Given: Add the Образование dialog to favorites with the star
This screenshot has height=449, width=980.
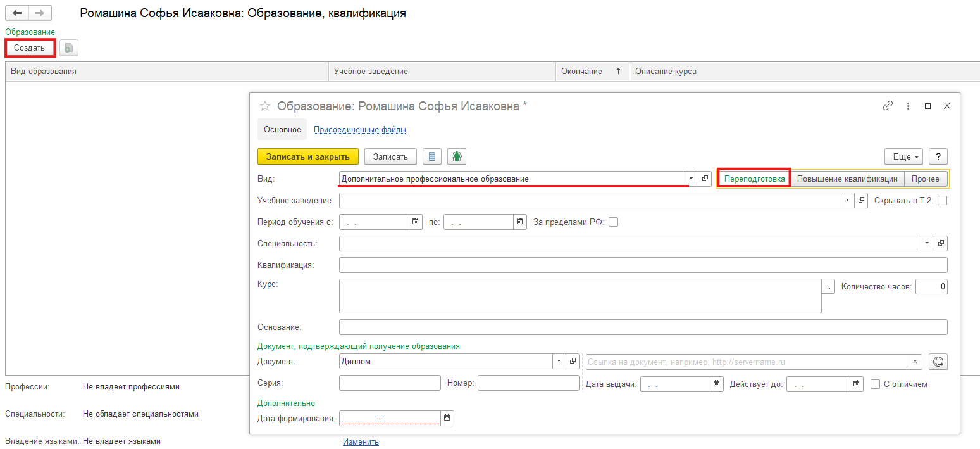Looking at the screenshot, I should pyautogui.click(x=265, y=106).
